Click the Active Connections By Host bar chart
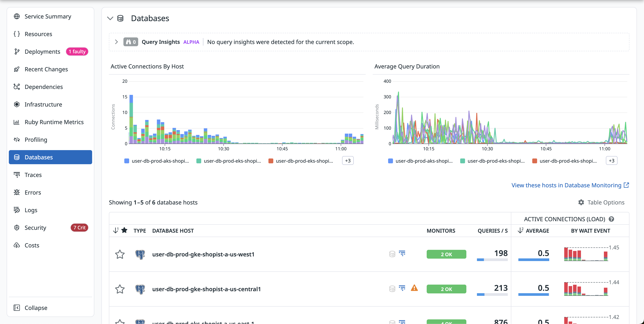644x324 pixels. (x=246, y=112)
